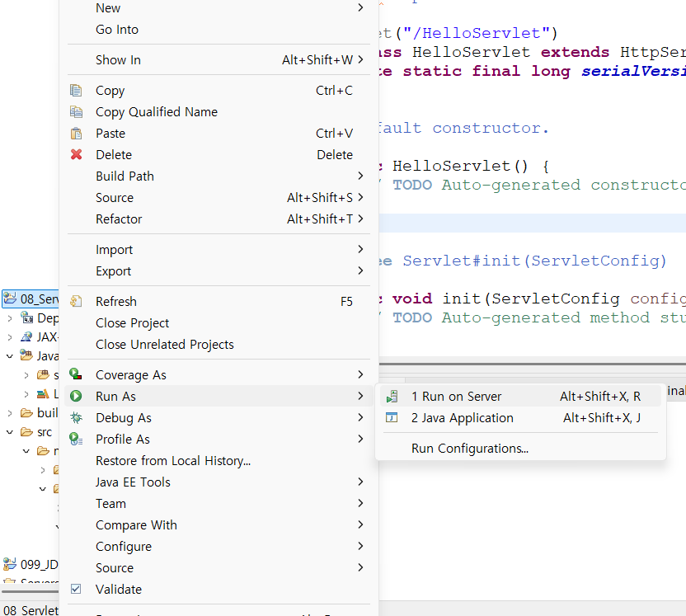Click the Debug As bug icon
The image size is (686, 616).
76,417
